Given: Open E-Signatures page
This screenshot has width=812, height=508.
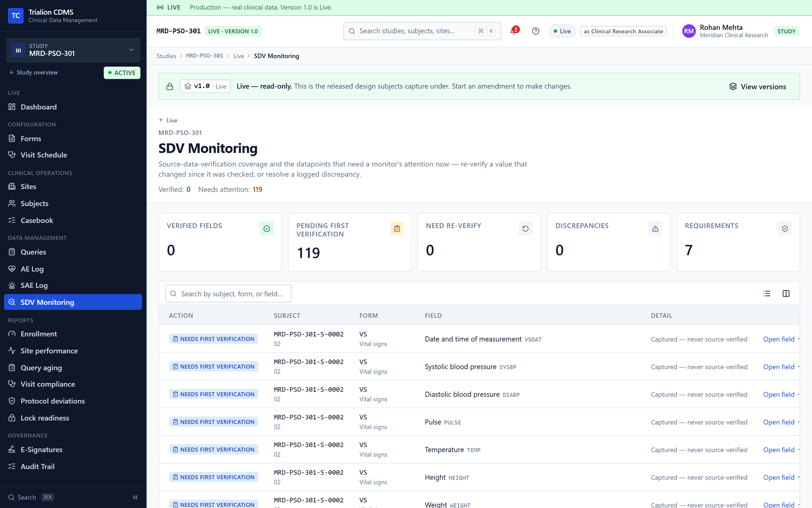Looking at the screenshot, I should pos(73,450).
